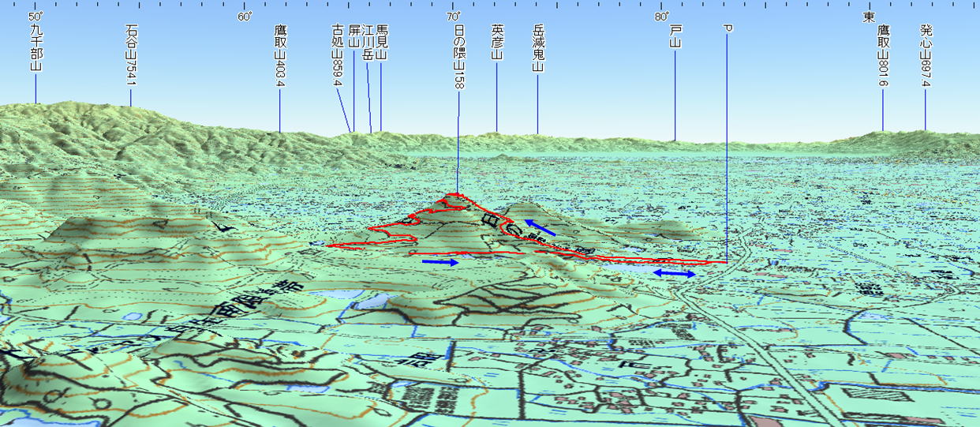Click the blue arrow pointing up-left on the hill

pos(541,227)
